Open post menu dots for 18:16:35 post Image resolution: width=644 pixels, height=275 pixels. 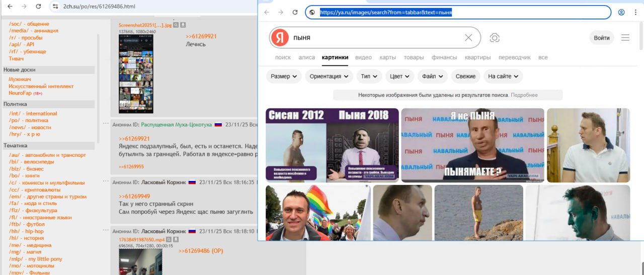[106, 181]
